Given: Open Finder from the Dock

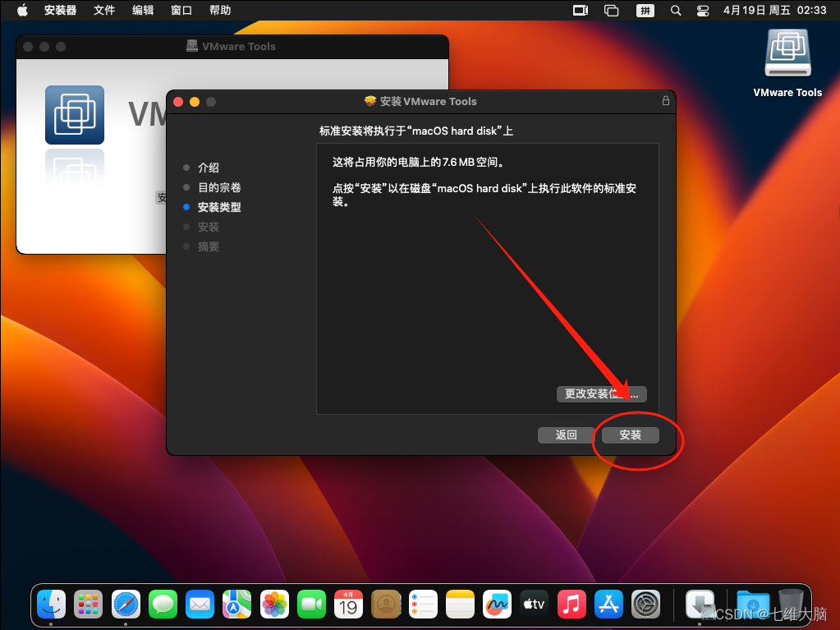Looking at the screenshot, I should pos(52,605).
